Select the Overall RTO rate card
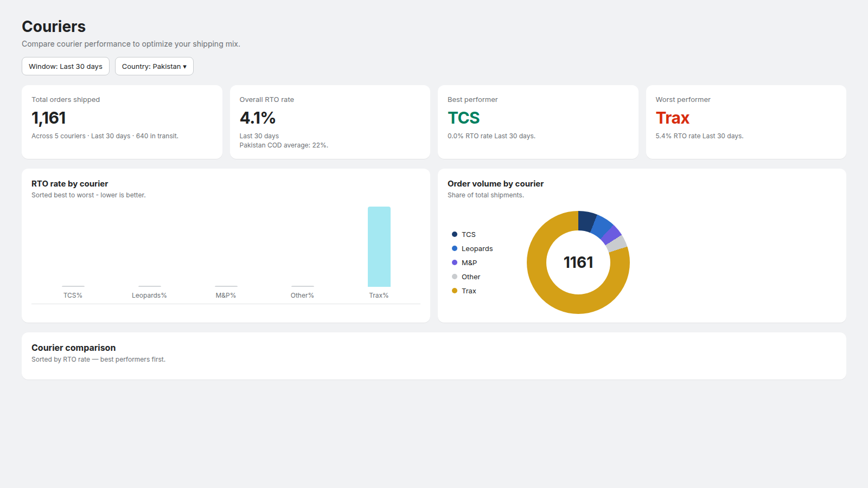The image size is (868, 488). [x=330, y=122]
